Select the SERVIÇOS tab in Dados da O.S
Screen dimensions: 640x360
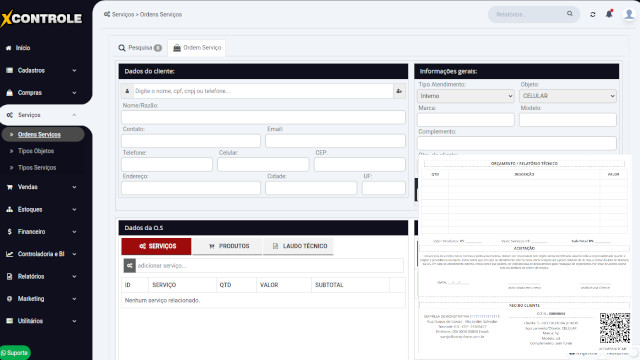156,246
